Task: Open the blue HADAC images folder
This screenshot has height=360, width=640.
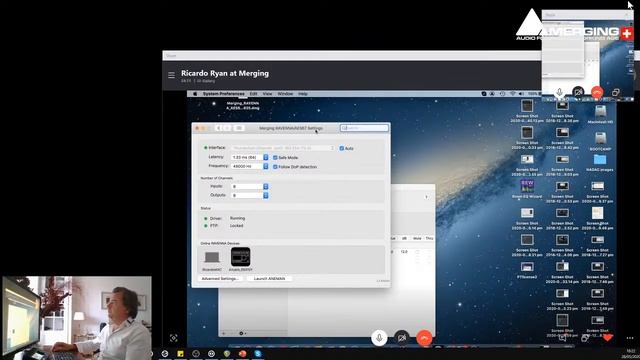Action: [600, 160]
